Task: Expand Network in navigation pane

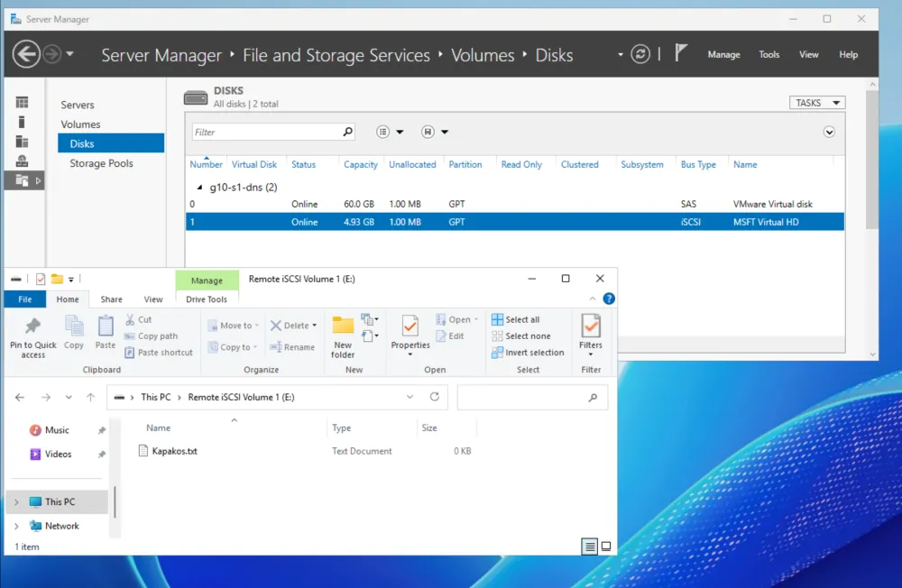Action: pyautogui.click(x=16, y=526)
